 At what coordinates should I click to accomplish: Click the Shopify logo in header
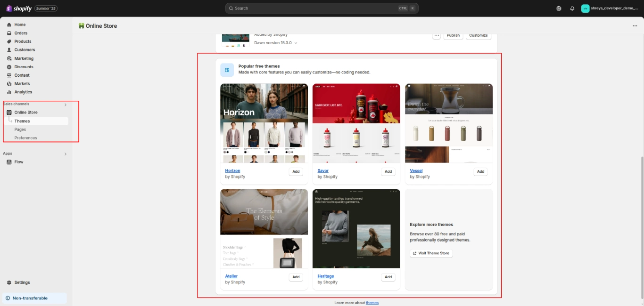[19, 8]
